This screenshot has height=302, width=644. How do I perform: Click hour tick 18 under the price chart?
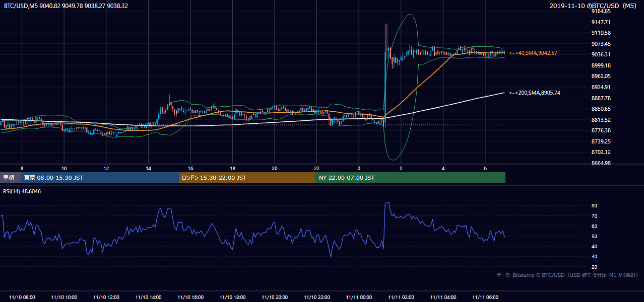(x=233, y=168)
